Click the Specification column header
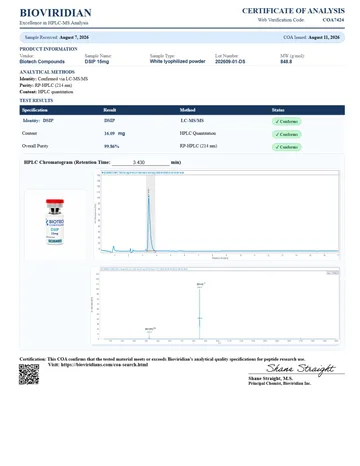 pos(35,110)
